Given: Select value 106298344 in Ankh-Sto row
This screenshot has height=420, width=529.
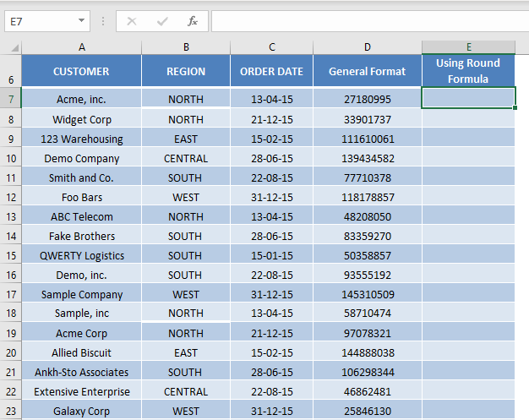Looking at the screenshot, I should point(368,372).
